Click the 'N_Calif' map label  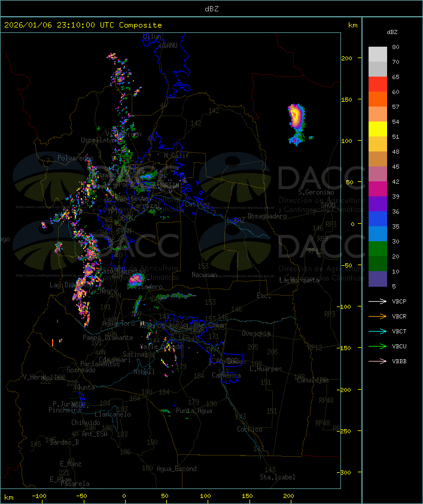point(176,156)
